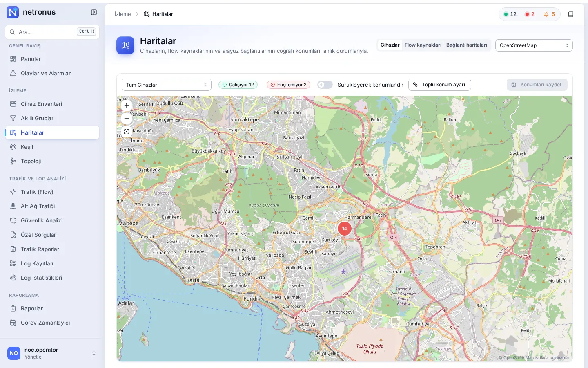Zoom out on the map

click(127, 119)
